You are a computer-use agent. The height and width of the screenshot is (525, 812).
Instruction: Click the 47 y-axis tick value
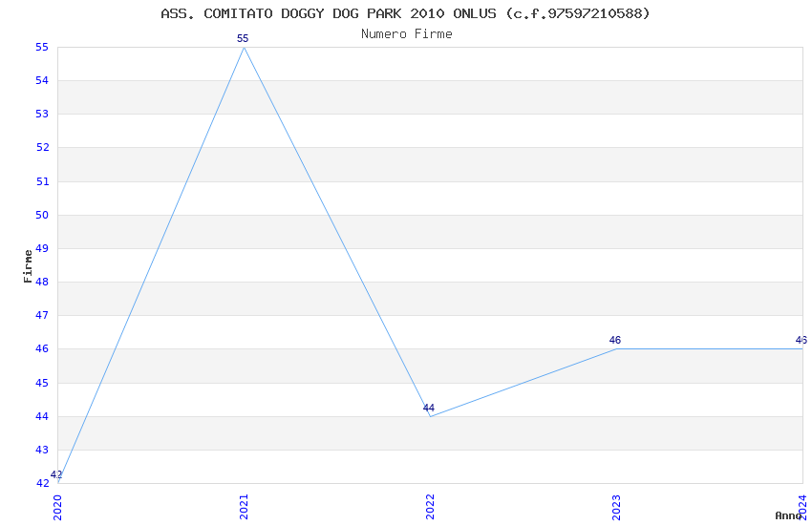[x=42, y=315]
